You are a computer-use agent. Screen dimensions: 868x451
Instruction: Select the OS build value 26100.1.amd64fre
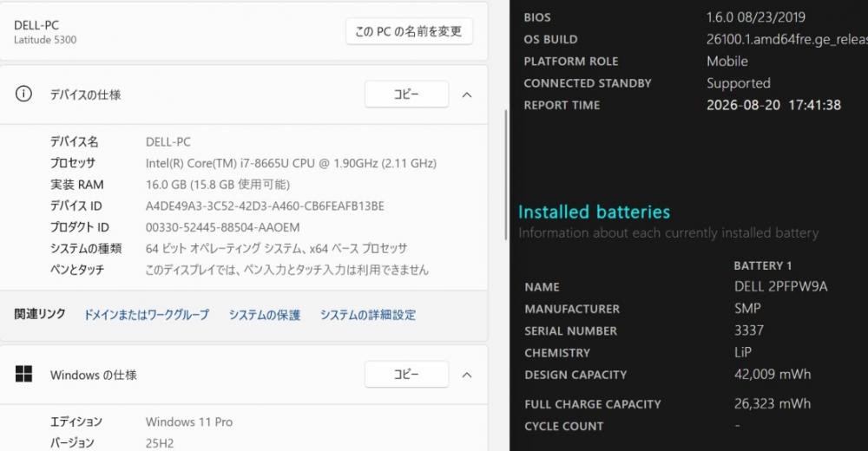click(x=786, y=39)
